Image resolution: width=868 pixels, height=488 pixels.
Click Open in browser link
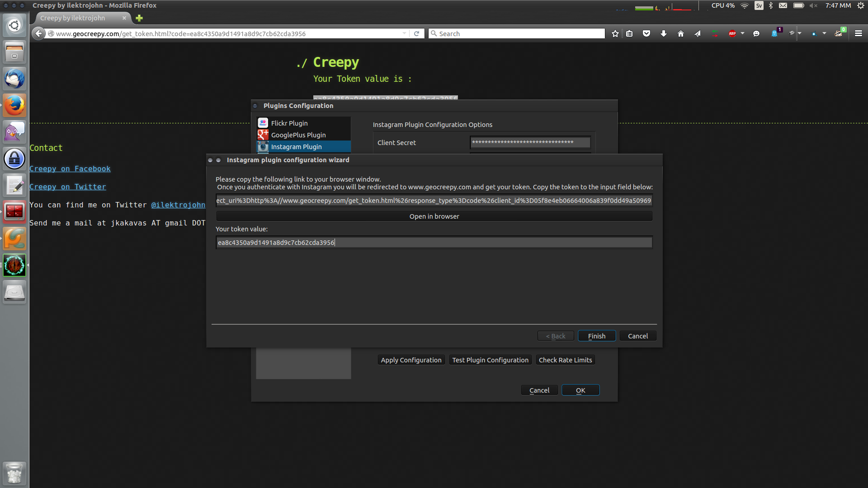point(434,216)
